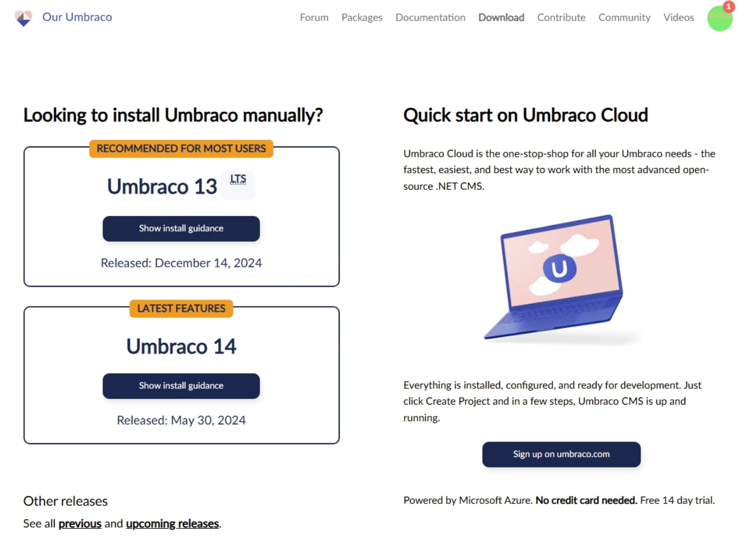
Task: Click the Our Umbraco home link
Action: pos(77,17)
